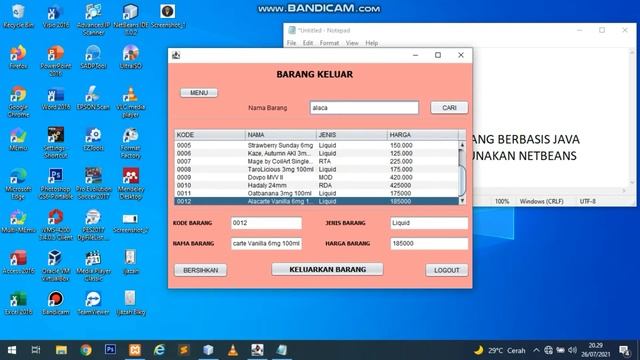Select the Microsoft Edge desktop icon
640x360 pixels.
point(18,184)
